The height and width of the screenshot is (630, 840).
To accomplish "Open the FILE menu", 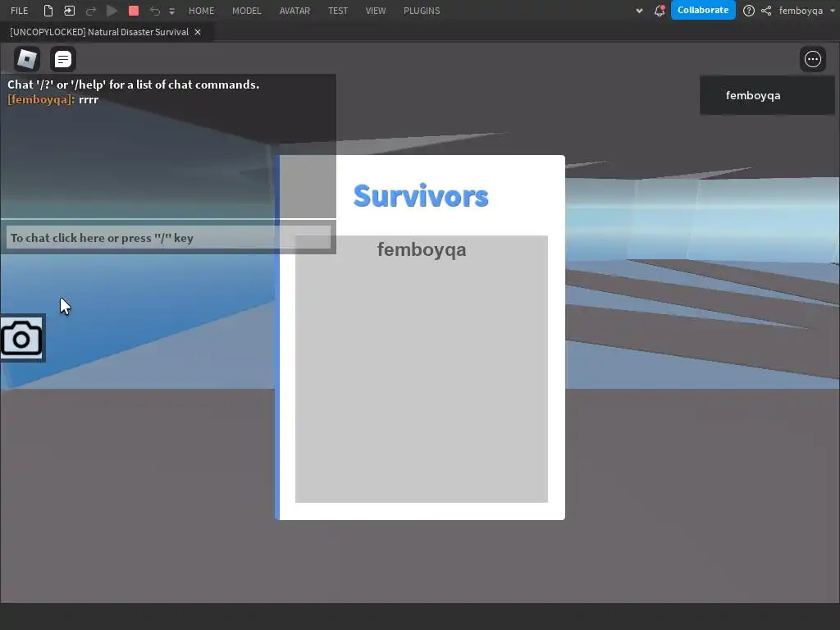I will [20, 11].
